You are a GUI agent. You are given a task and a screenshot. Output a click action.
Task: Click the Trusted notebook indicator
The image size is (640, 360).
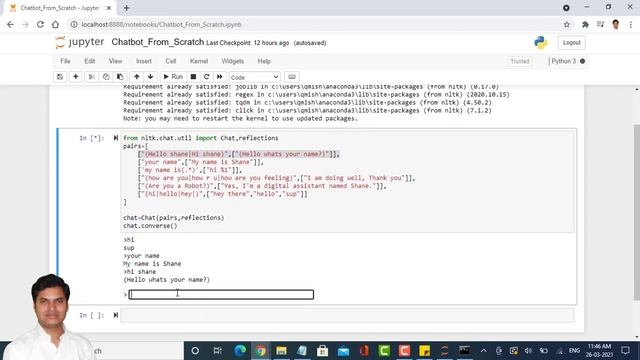tap(520, 61)
